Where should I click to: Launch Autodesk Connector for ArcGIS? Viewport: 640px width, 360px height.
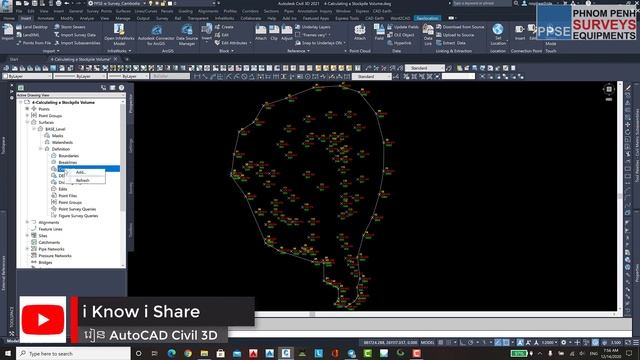point(156,35)
